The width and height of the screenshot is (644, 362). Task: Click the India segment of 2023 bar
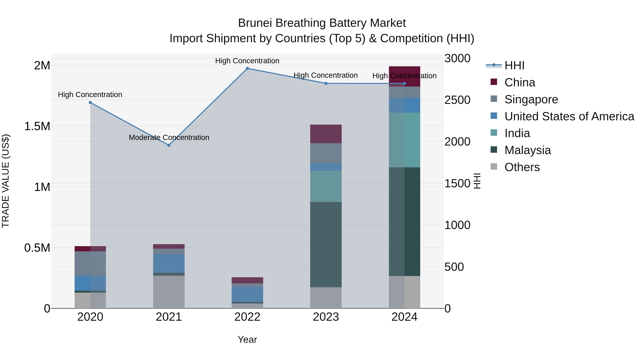(326, 186)
